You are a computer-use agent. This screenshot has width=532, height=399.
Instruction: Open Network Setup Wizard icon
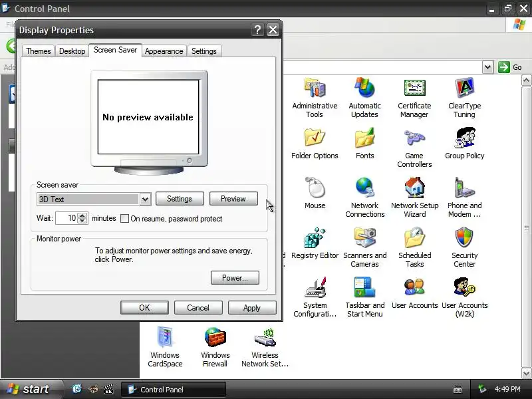click(x=414, y=188)
